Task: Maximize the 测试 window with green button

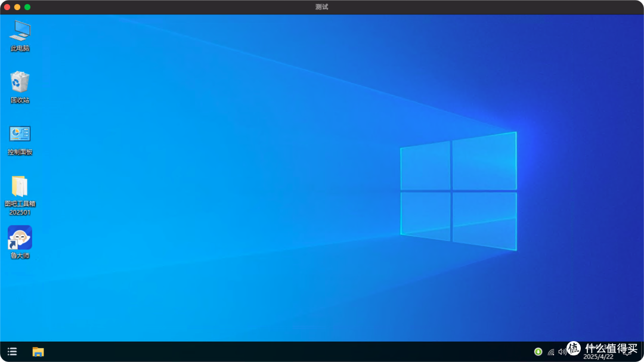Action: [27, 7]
